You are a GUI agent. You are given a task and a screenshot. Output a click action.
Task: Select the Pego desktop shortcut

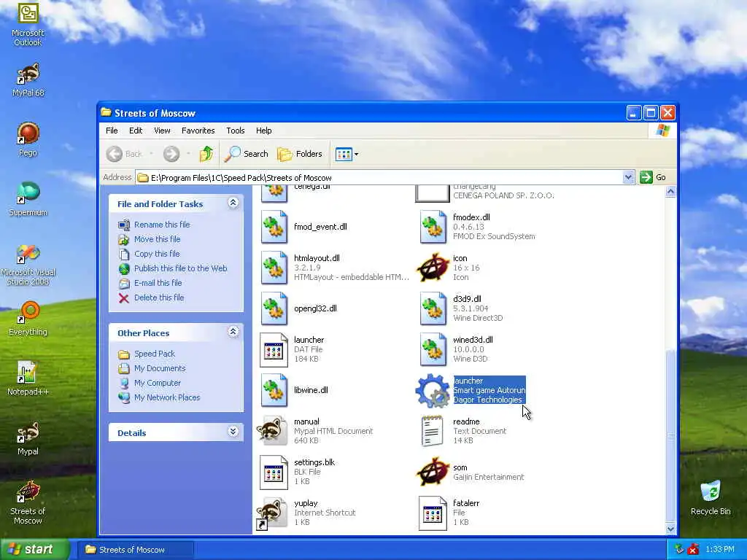(x=28, y=139)
